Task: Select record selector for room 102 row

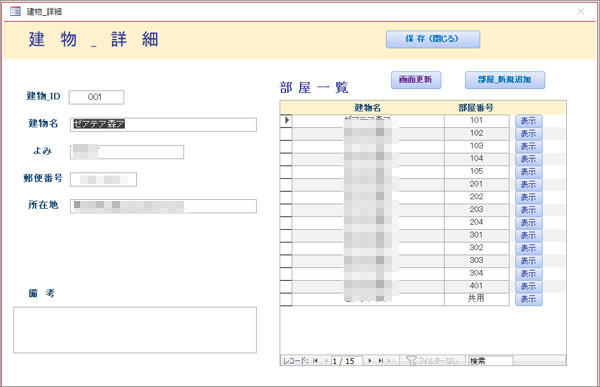Action: [286, 133]
